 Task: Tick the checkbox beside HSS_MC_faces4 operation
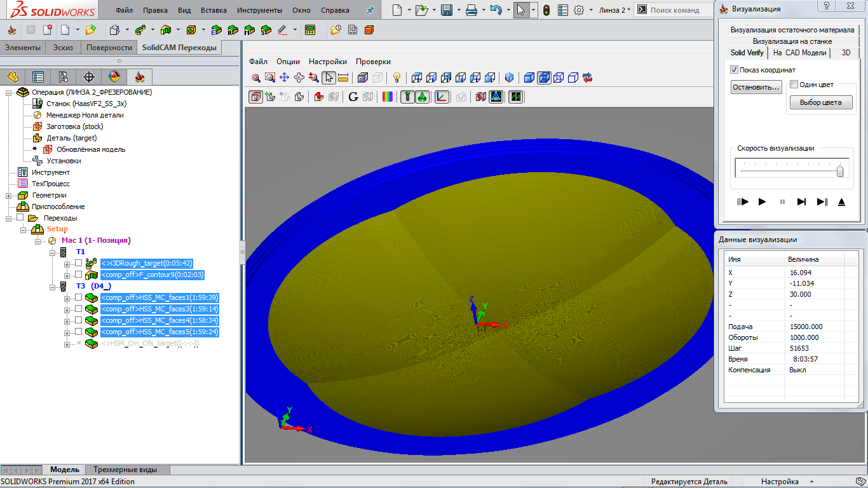(78, 320)
